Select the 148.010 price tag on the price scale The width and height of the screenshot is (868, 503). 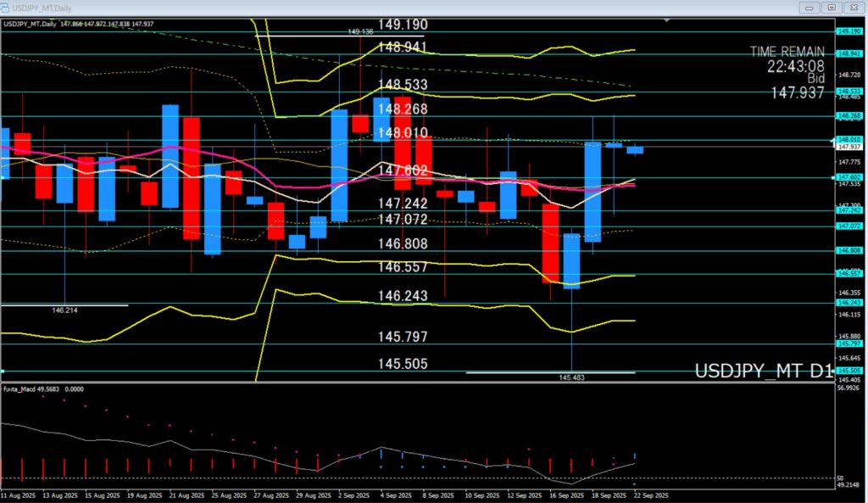[x=849, y=139]
